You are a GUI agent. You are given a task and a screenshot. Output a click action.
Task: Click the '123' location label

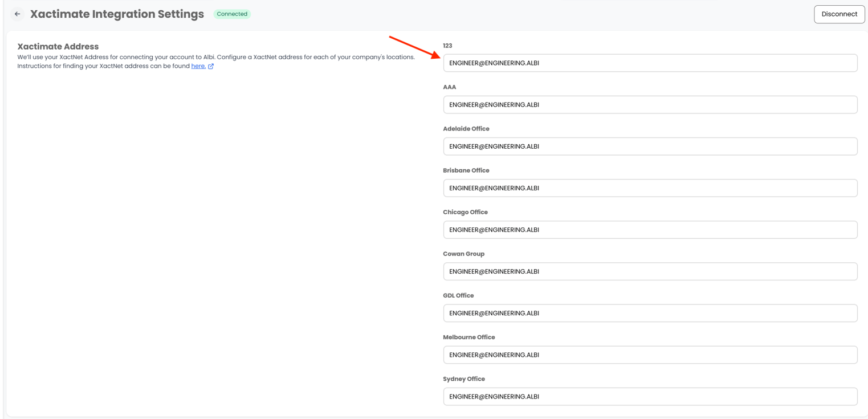[447, 46]
